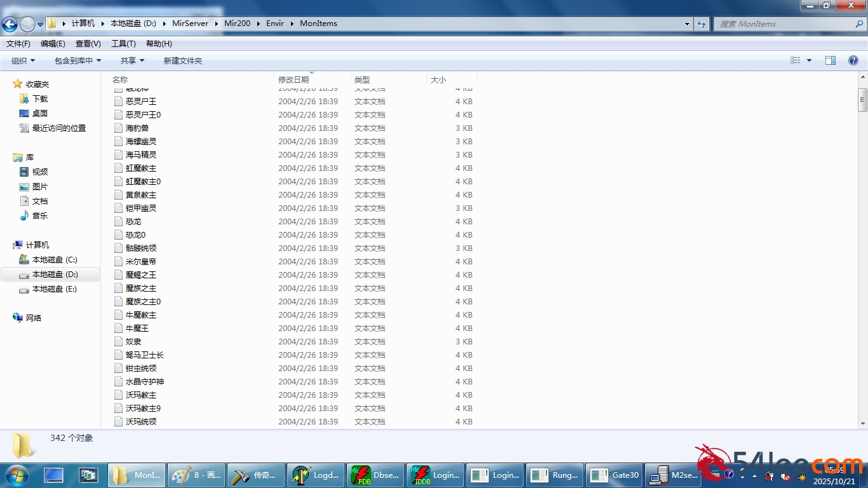Select 本地磁盘 (E:) in navigation pane
Screen dimensions: 868x488
[54, 288]
